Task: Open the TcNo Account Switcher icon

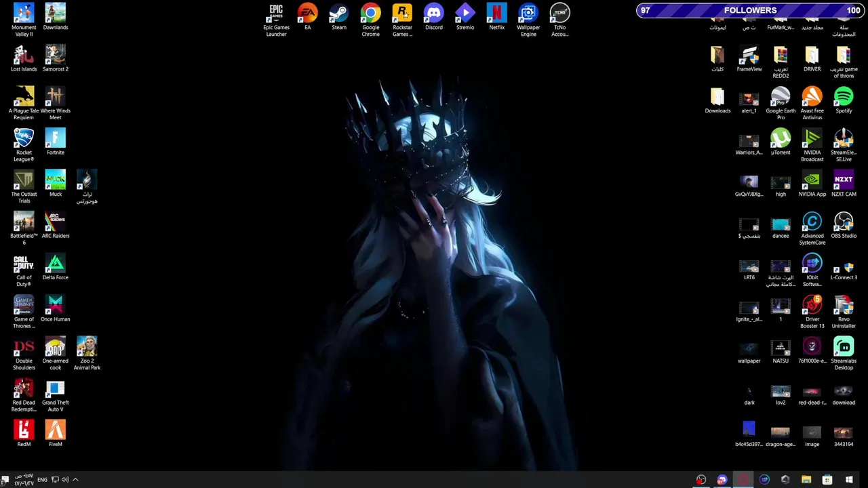Action: 559,20
